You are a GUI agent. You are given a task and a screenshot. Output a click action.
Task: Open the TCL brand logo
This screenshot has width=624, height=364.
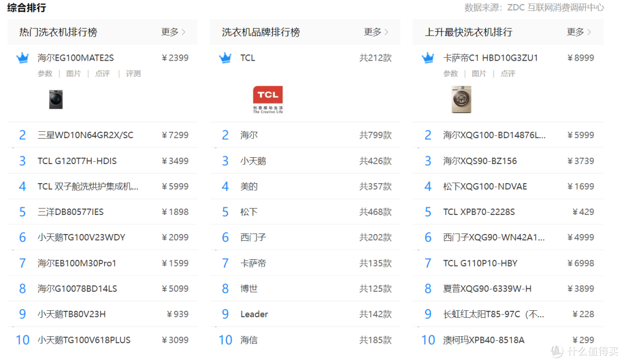pos(268,99)
